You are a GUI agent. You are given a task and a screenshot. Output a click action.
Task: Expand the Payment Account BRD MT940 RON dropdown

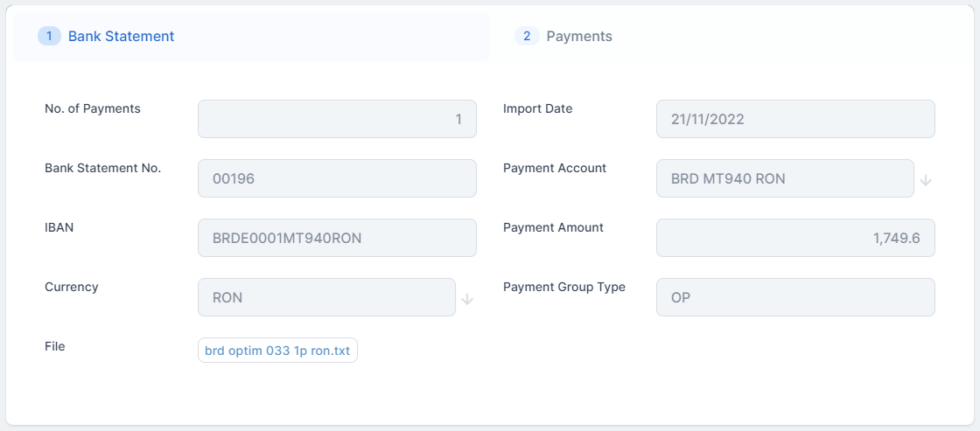tap(785, 178)
